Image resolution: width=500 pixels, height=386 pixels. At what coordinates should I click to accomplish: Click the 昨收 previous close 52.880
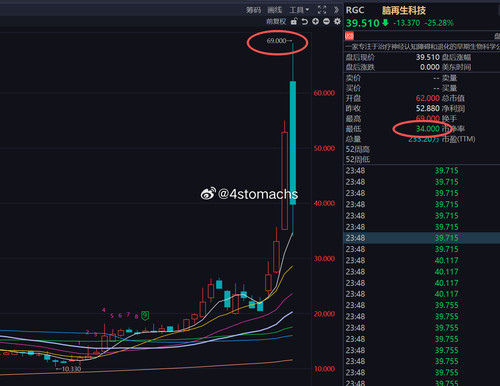coord(428,108)
